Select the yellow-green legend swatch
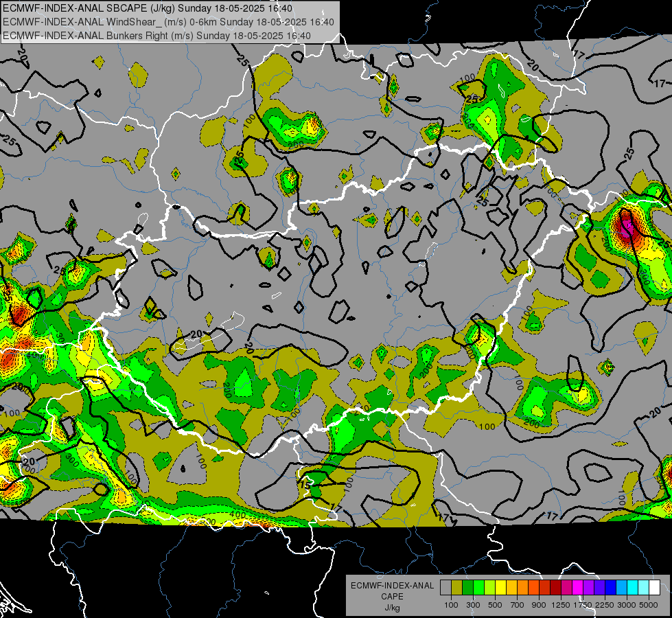Screen dimensions: 672x618 (x=489, y=588)
